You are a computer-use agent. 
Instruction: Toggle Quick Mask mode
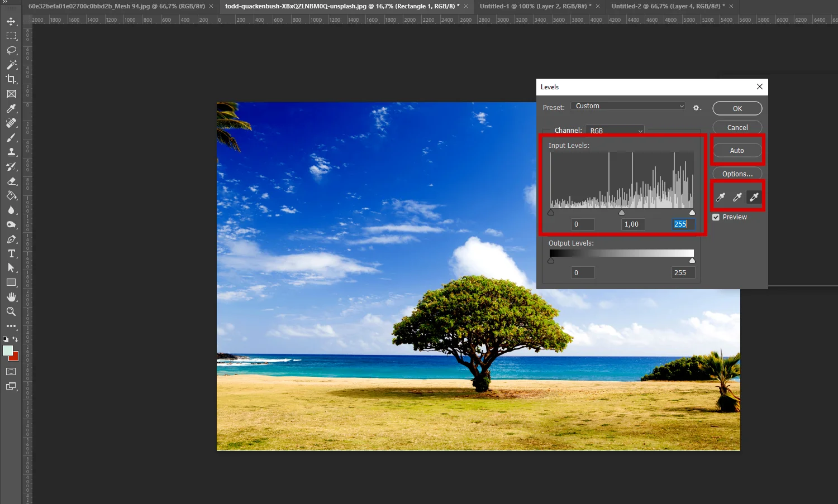coord(11,372)
